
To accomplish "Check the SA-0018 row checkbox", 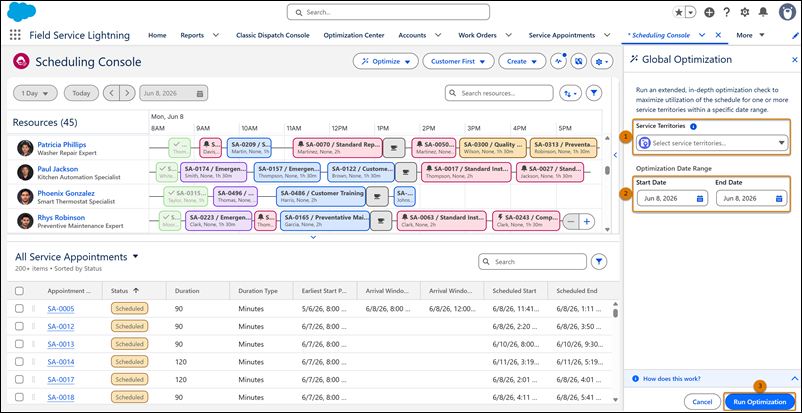I will click(19, 398).
